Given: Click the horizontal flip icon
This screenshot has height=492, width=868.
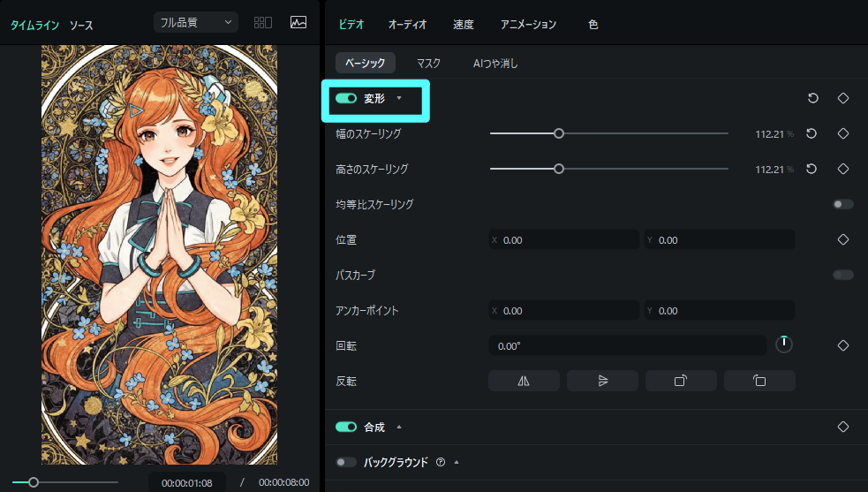Looking at the screenshot, I should tap(524, 381).
